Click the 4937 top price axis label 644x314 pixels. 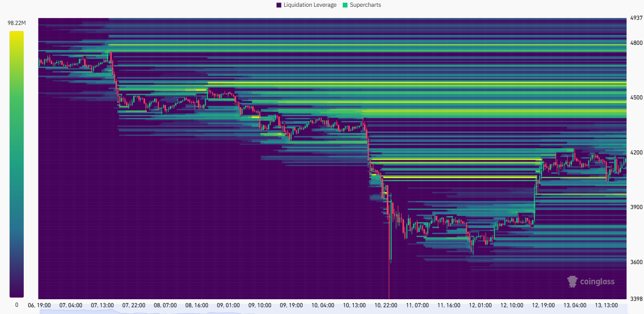(636, 18)
